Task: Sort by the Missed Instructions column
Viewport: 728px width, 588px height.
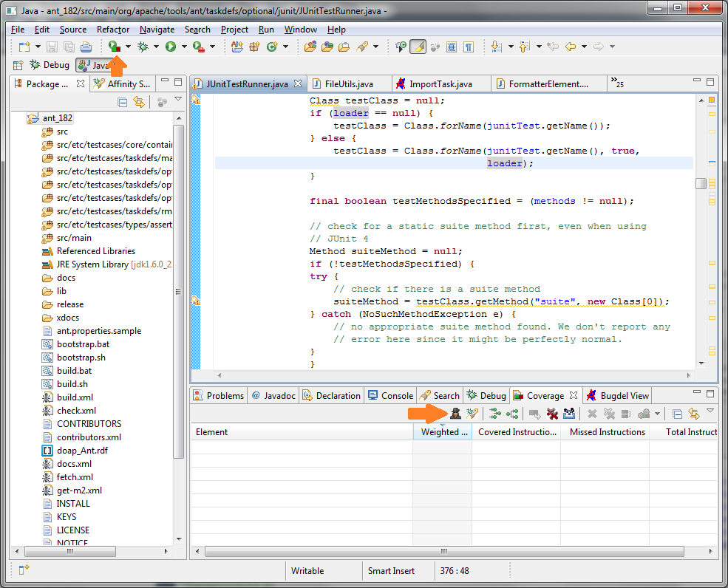Action: 607,432
